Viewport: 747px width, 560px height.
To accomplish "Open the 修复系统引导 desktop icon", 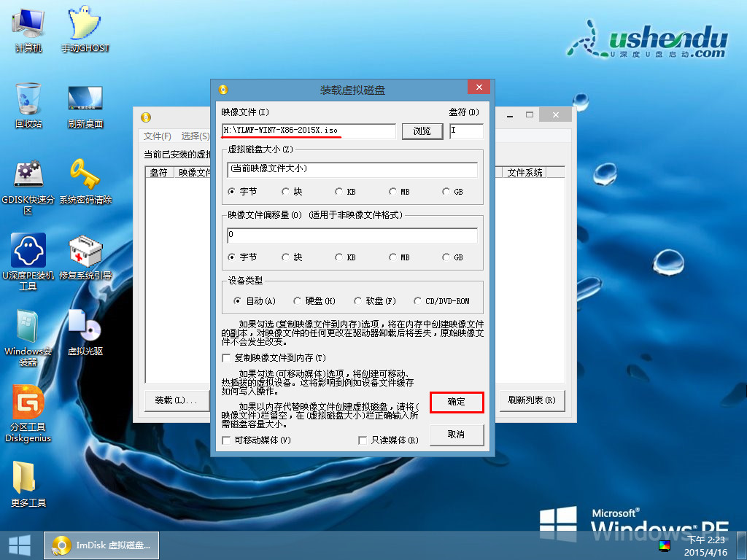I will [85, 252].
